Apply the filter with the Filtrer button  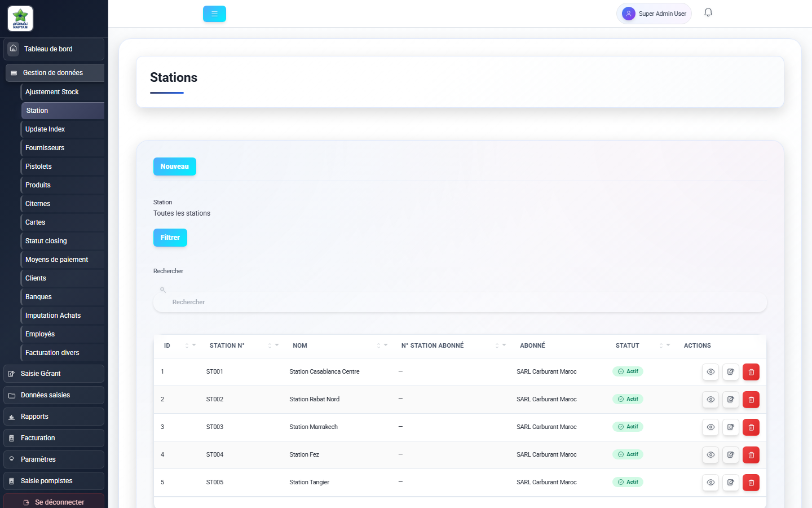[x=170, y=238]
